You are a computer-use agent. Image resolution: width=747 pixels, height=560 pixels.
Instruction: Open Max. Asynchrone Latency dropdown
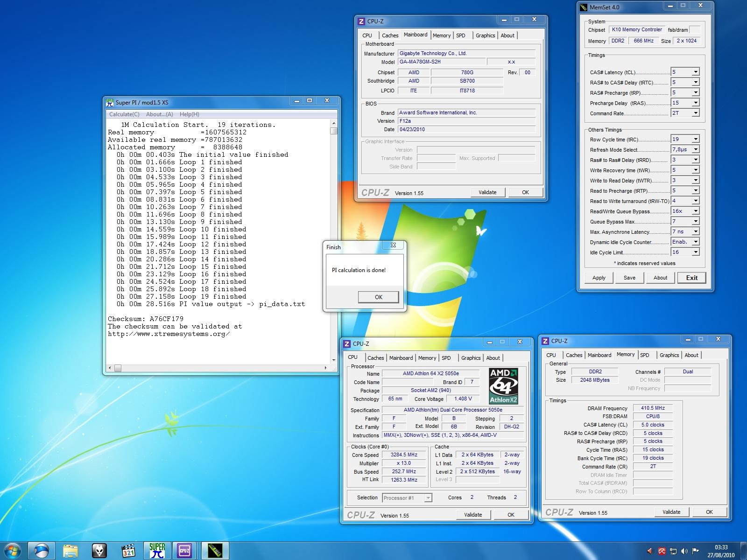point(696,231)
